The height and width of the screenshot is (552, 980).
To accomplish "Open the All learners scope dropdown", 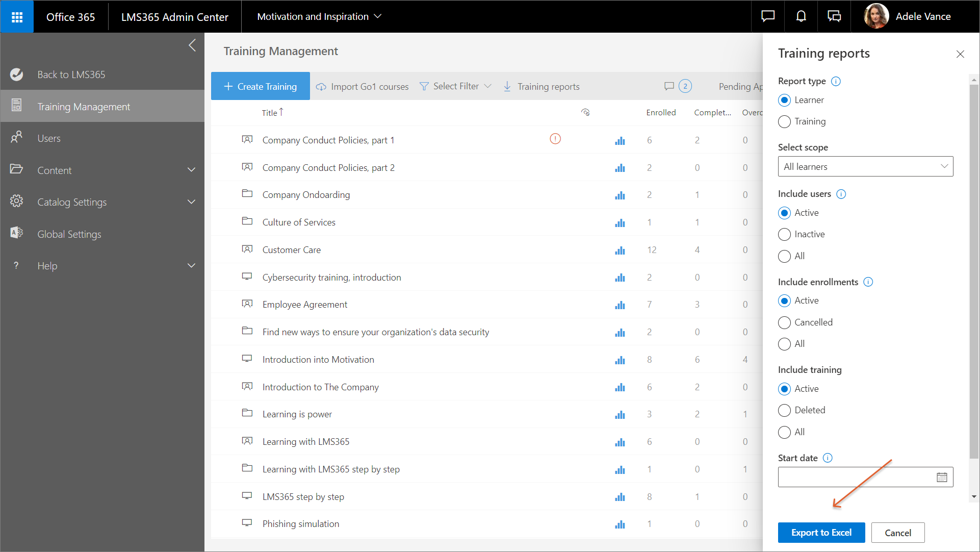I will click(865, 167).
